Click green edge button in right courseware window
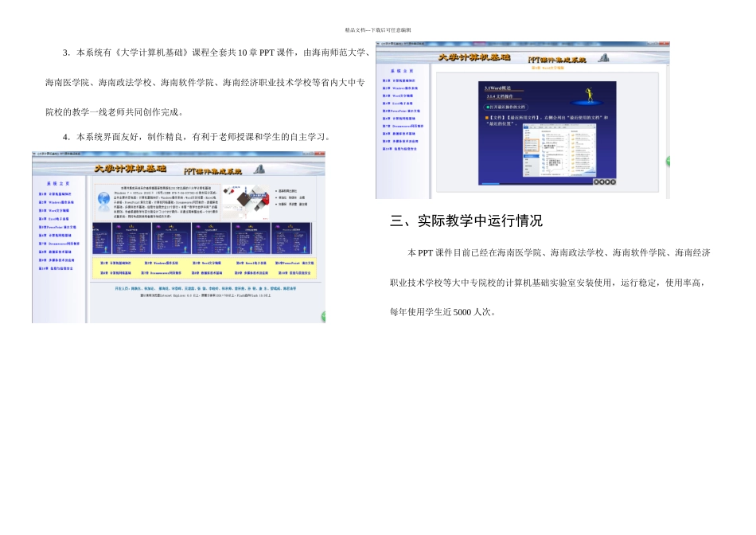The height and width of the screenshot is (535, 756). pos(668,161)
